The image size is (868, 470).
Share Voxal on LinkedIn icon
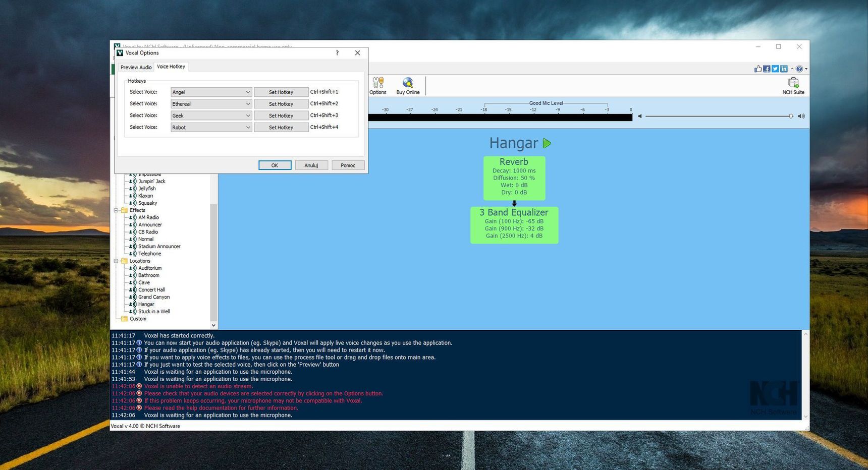point(783,69)
